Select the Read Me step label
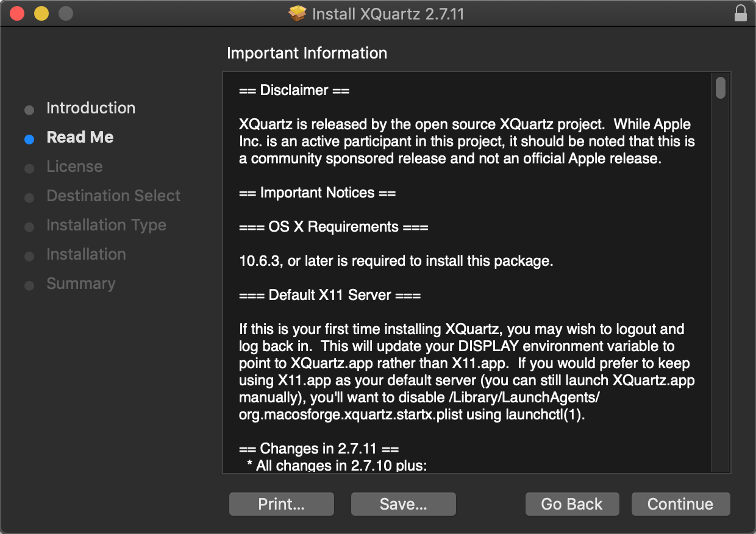This screenshot has height=534, width=756. pos(80,137)
